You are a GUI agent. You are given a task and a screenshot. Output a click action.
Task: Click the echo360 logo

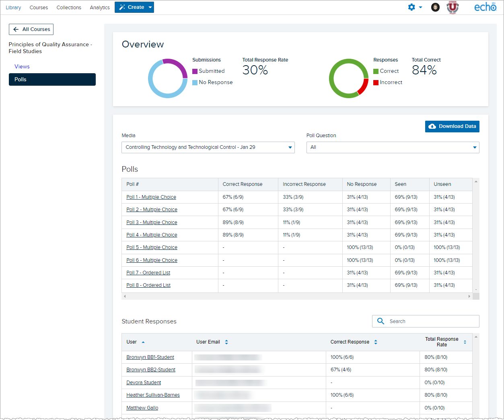coord(485,7)
